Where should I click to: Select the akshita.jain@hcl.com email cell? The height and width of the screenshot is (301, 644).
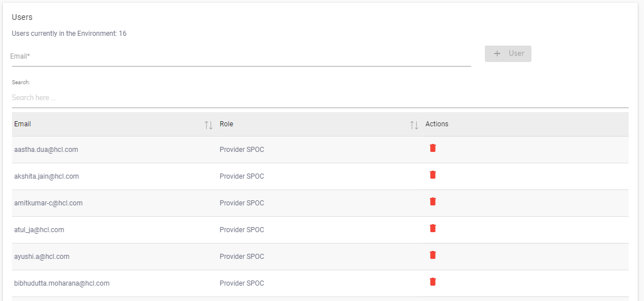(47, 176)
